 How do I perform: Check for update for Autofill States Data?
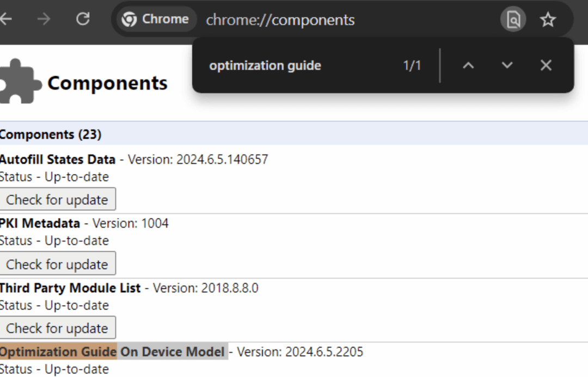coord(57,199)
